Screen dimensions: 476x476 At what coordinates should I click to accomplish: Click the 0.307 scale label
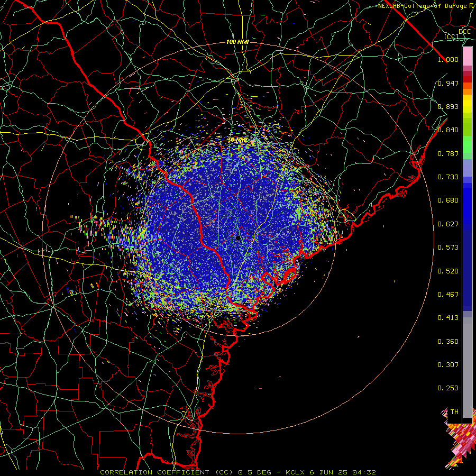click(448, 365)
